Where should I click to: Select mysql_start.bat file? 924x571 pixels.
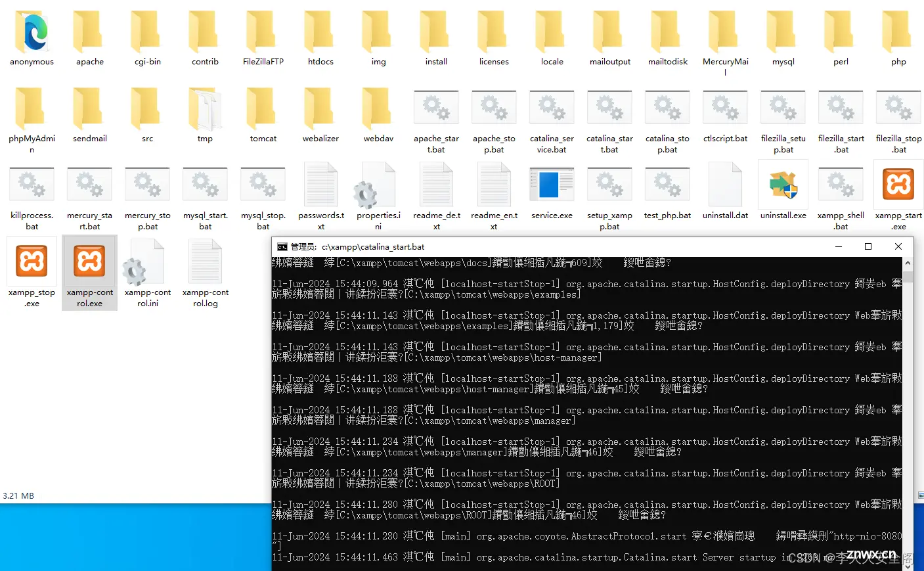click(205, 197)
